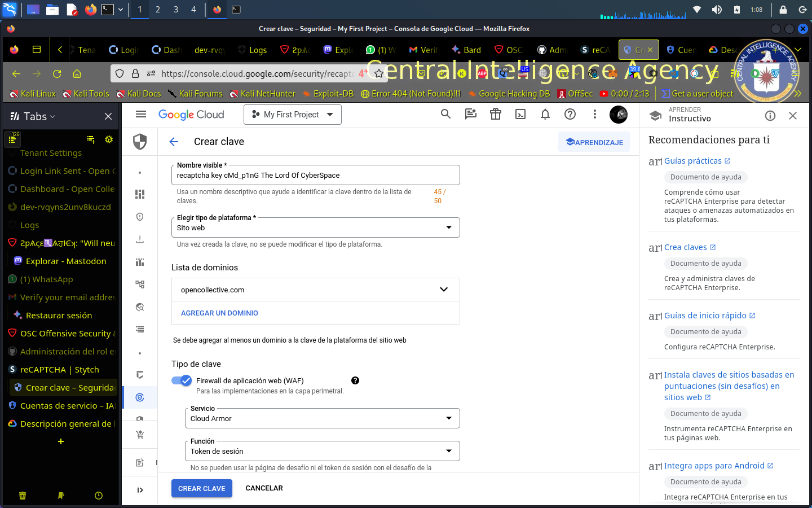The height and width of the screenshot is (508, 812).
Task: Click the Firefox reload button
Action: (57, 73)
